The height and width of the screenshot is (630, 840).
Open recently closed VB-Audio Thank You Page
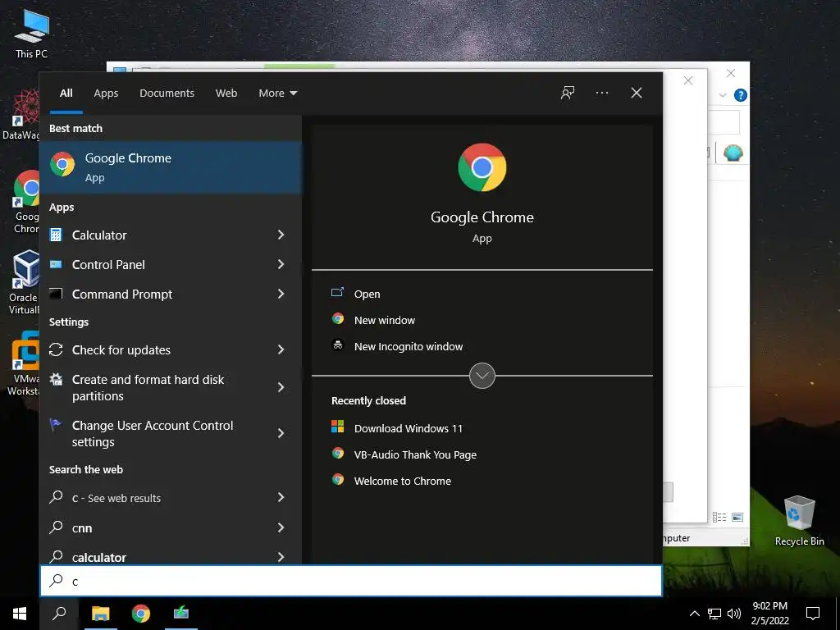pos(415,454)
